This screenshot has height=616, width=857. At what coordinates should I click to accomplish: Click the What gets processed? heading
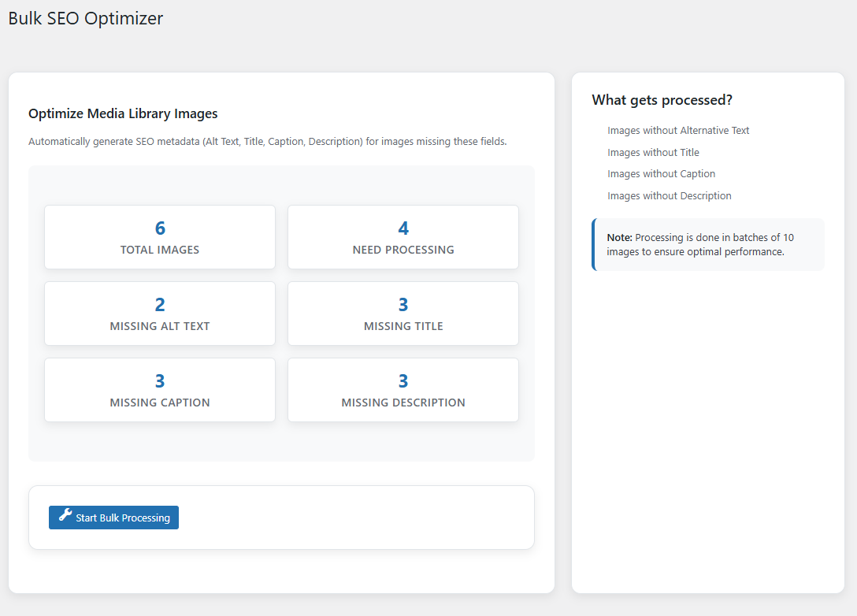pos(662,100)
